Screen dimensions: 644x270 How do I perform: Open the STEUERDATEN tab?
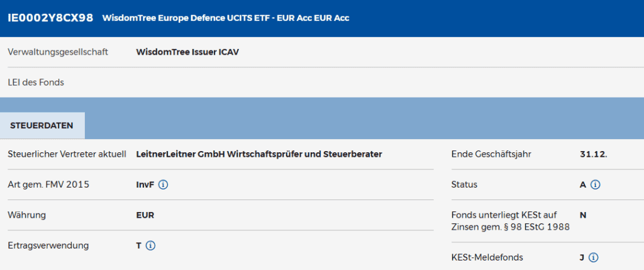point(42,125)
